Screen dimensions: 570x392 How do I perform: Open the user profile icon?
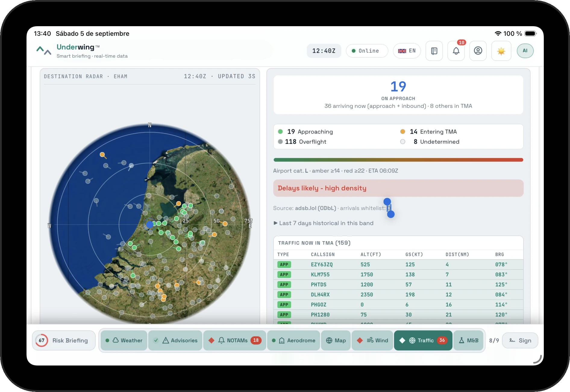tap(478, 51)
